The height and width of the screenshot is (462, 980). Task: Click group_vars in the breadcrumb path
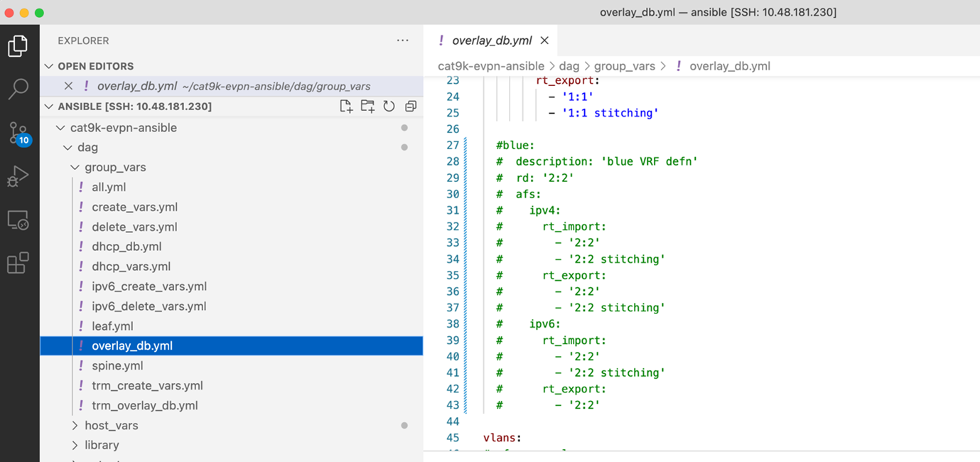[625, 66]
